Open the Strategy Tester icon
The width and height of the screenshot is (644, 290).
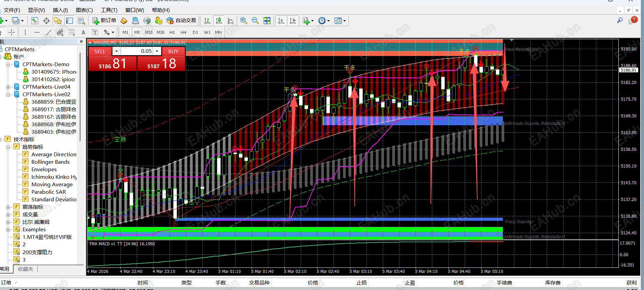coord(81,21)
